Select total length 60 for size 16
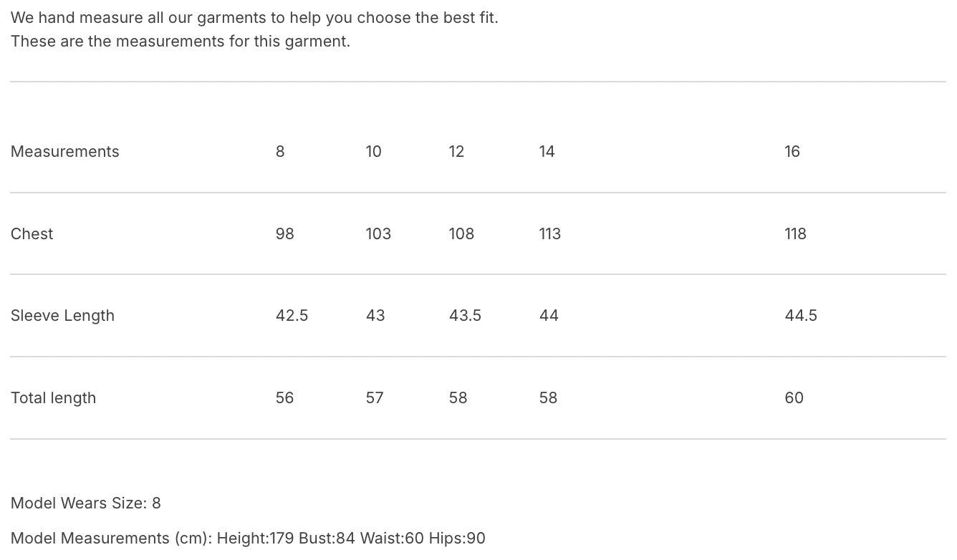The height and width of the screenshot is (560, 957). 794,398
